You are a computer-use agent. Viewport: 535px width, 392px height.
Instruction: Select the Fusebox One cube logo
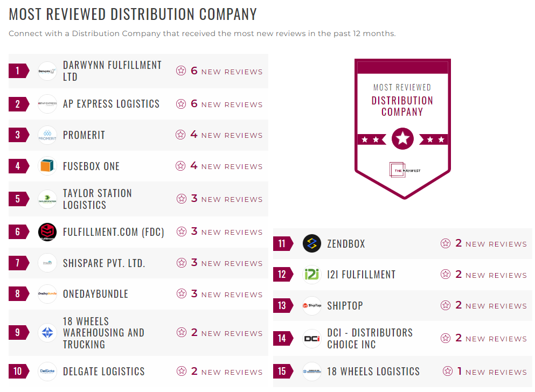click(47, 166)
